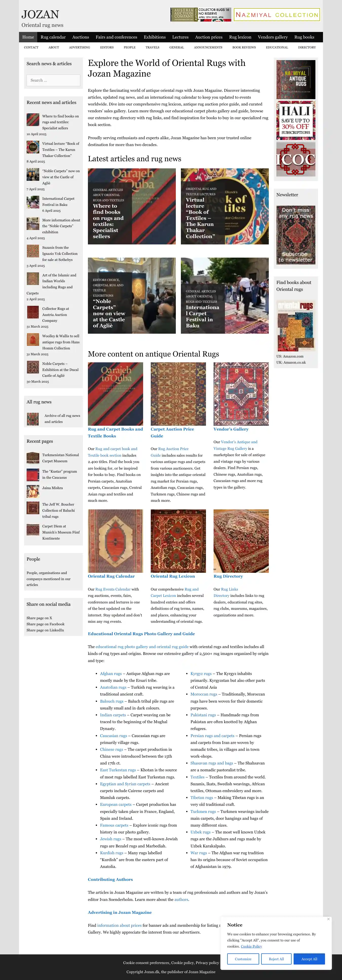Open the Rug lexicon menu item

(240, 37)
